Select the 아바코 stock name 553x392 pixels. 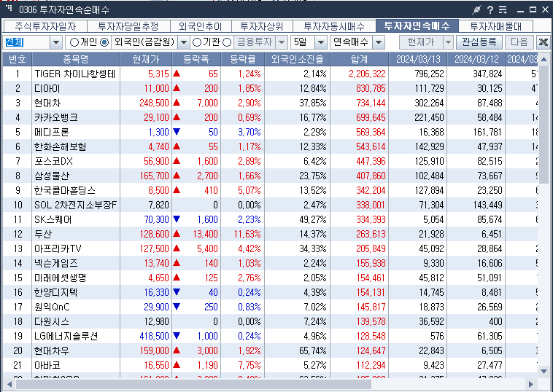point(47,365)
